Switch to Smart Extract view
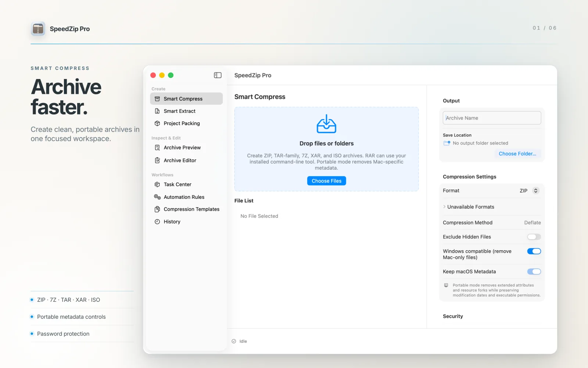Image resolution: width=588 pixels, height=368 pixels. coord(186,111)
